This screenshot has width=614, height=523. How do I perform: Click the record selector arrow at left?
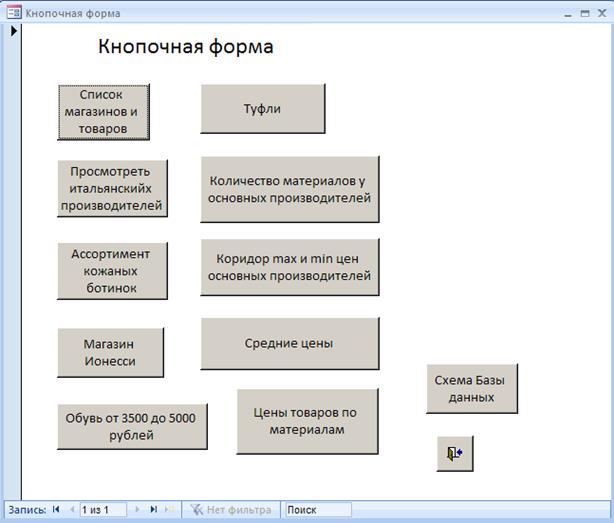[13, 32]
